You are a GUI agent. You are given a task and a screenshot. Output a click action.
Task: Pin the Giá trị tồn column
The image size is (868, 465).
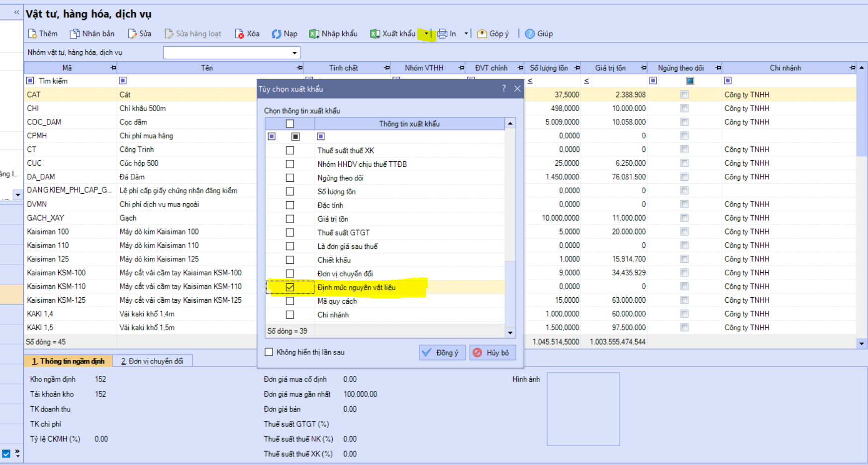644,68
